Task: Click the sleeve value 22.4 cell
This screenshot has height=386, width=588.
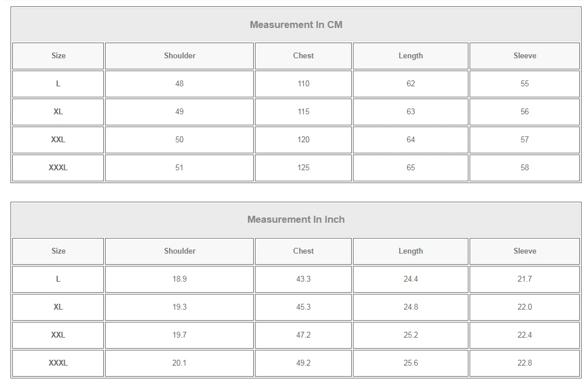Action: click(524, 335)
